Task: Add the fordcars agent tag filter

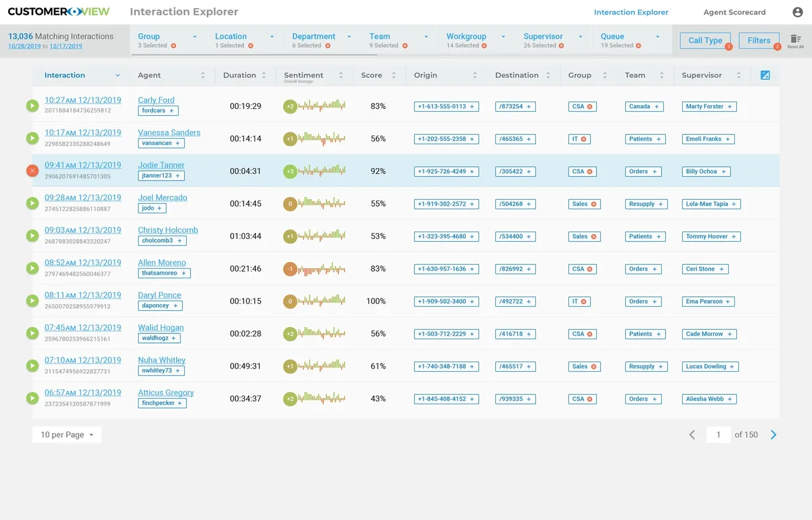Action: [x=158, y=110]
